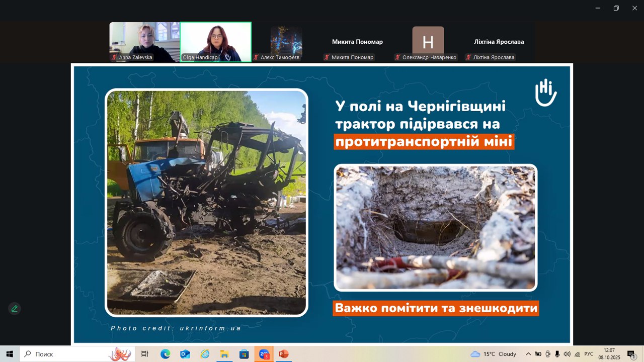The height and width of the screenshot is (362, 644).
Task: Toggle the system volume speaker icon
Action: (567, 354)
